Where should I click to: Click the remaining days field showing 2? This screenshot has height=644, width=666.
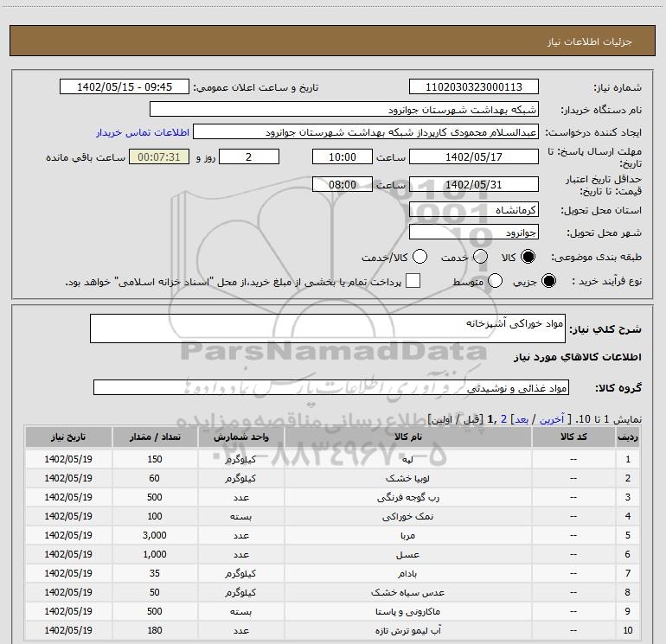[x=249, y=156]
